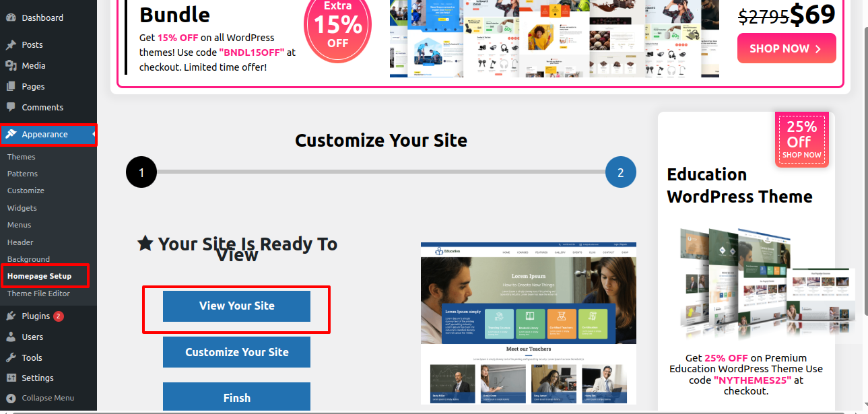Click the NYTHEMES25 coupon code text
This screenshot has width=868, height=414.
[752, 380]
